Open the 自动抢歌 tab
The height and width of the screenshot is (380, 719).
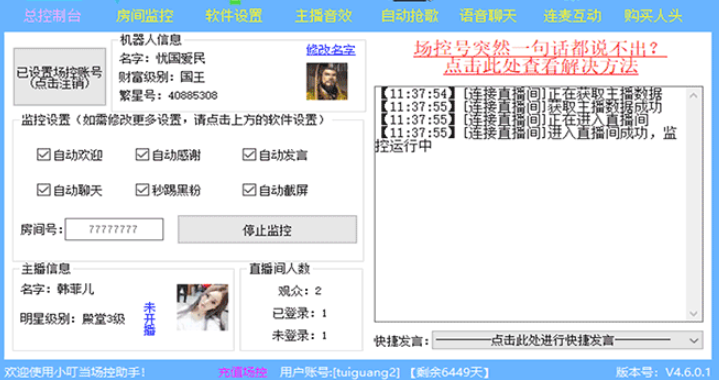click(x=409, y=16)
